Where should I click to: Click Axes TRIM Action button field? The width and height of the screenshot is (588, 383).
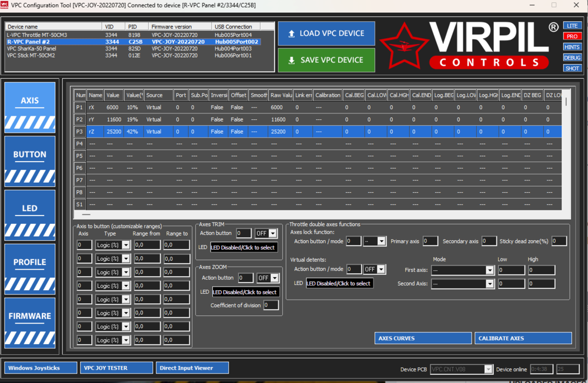[243, 233]
